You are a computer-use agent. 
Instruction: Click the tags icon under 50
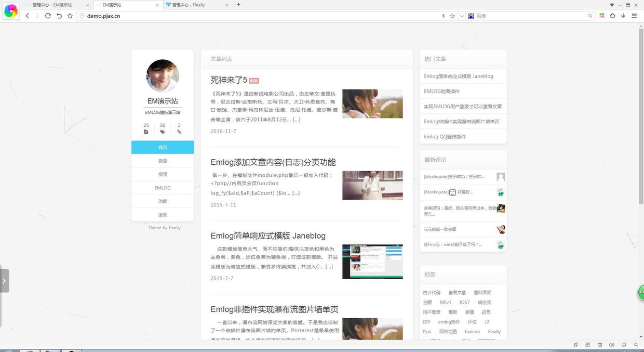(x=163, y=132)
